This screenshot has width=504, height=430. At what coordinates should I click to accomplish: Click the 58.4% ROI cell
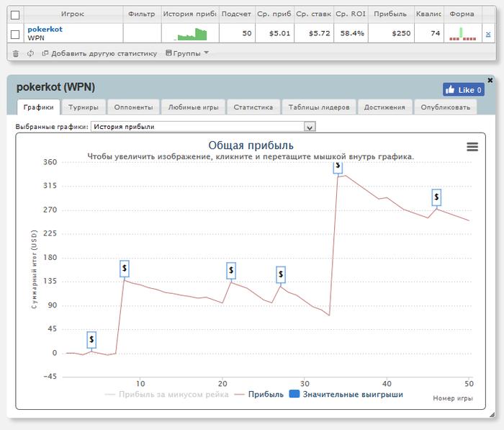tap(351, 33)
